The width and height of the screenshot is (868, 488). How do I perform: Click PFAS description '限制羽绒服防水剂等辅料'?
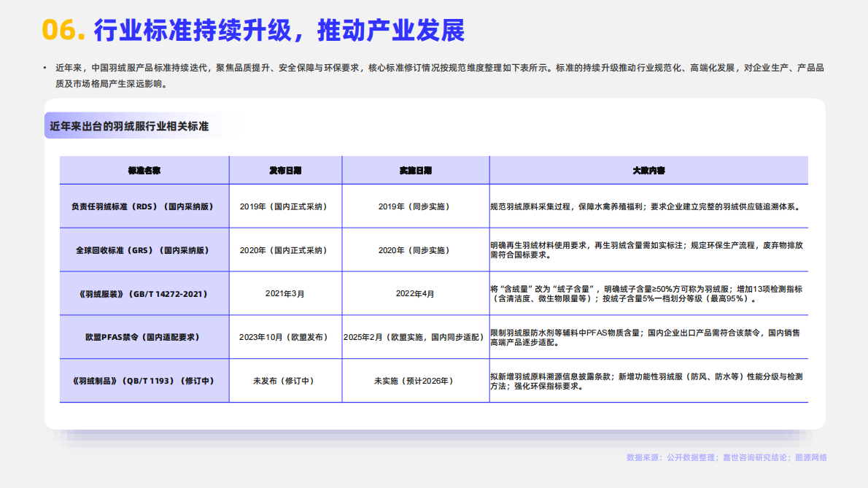648,337
